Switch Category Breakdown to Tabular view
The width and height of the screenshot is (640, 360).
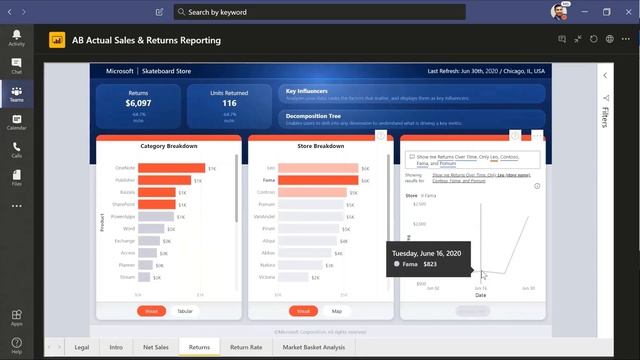coord(184,311)
